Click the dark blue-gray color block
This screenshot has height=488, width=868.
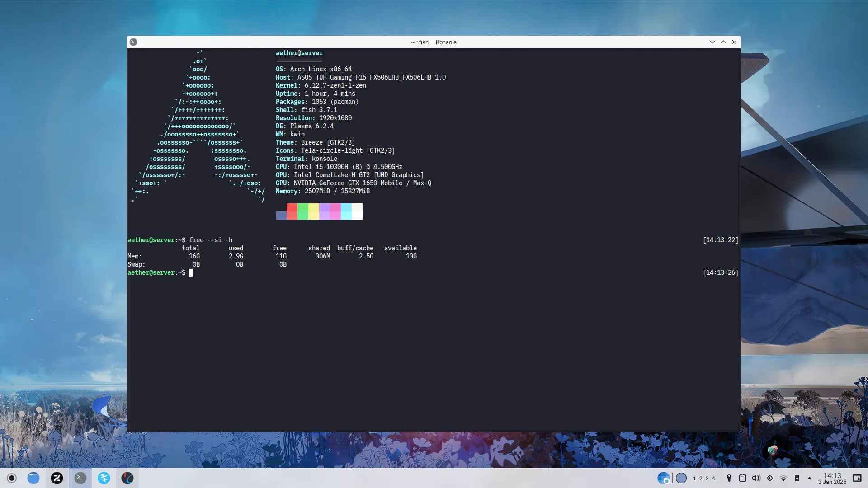[x=281, y=216]
